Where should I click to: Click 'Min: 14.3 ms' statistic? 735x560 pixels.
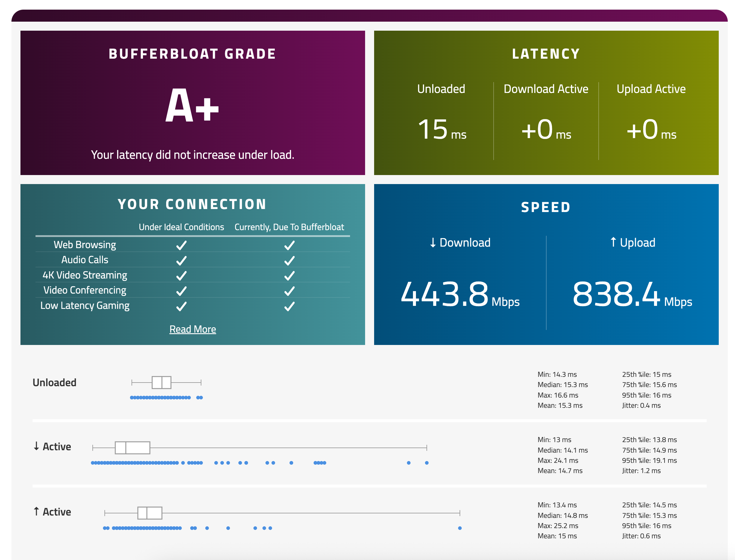[557, 374]
